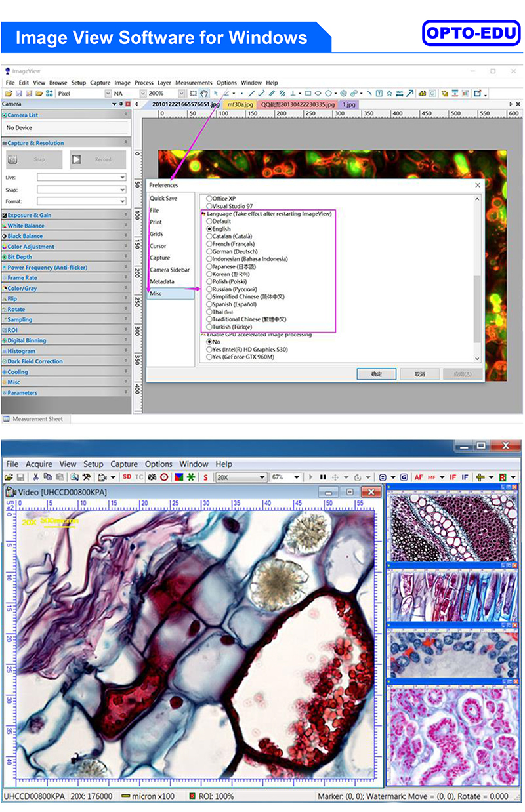Open the 20X magnification dropdown
525x812 pixels.
262,477
